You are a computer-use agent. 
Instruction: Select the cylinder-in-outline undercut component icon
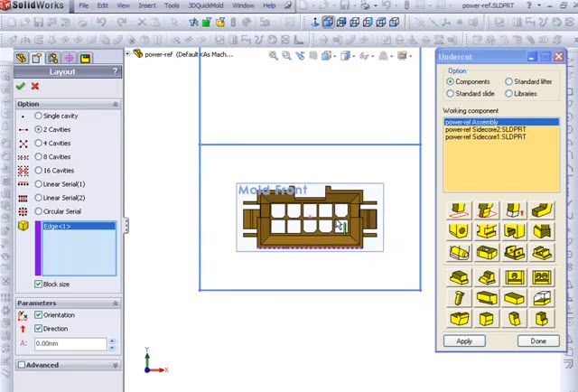[459, 253]
